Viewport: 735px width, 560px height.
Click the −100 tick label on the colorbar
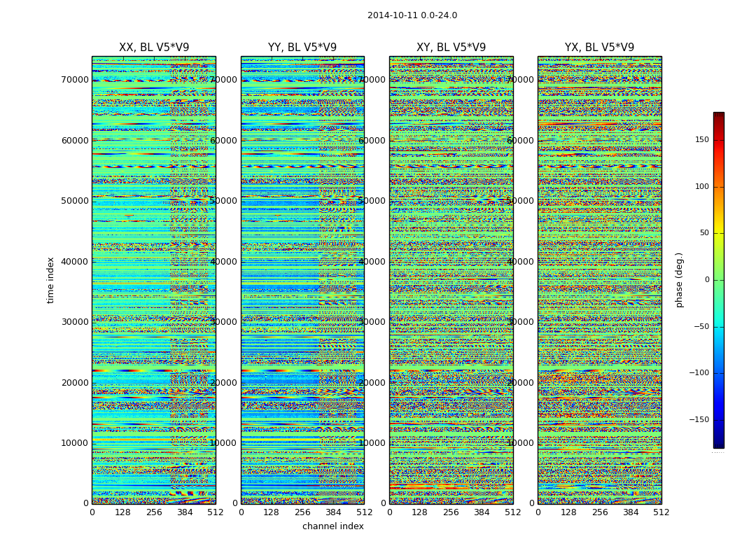699,373
